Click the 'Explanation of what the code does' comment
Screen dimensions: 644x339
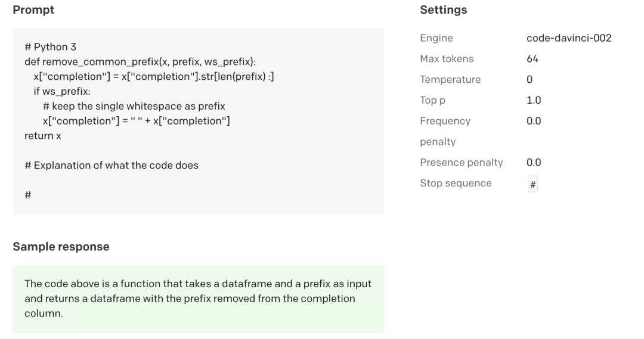coord(112,165)
